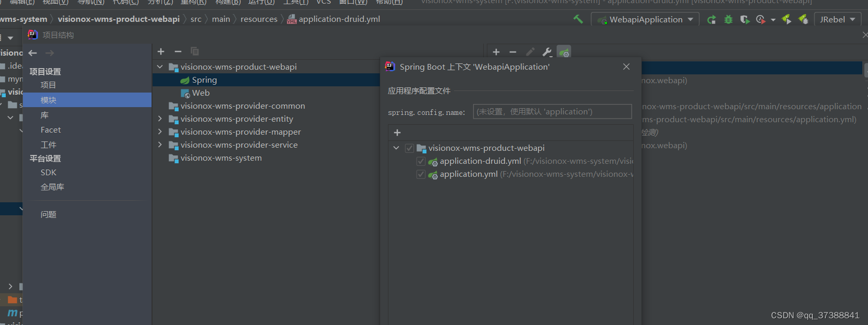Image resolution: width=868 pixels, height=325 pixels.
Task: Select SDK under platform settings
Action: pyautogui.click(x=48, y=173)
